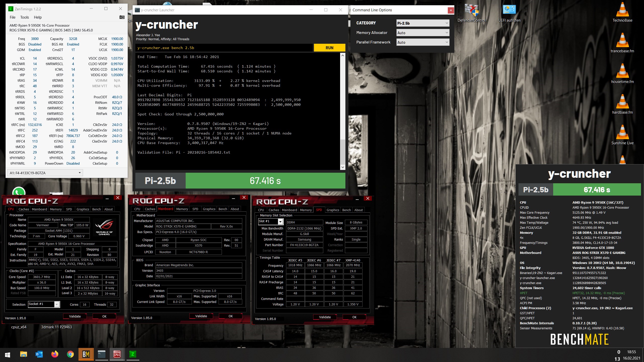Screen dimensions: 644x362
Task: Click Validate in middle CPU-Z window
Action: [x=201, y=316]
